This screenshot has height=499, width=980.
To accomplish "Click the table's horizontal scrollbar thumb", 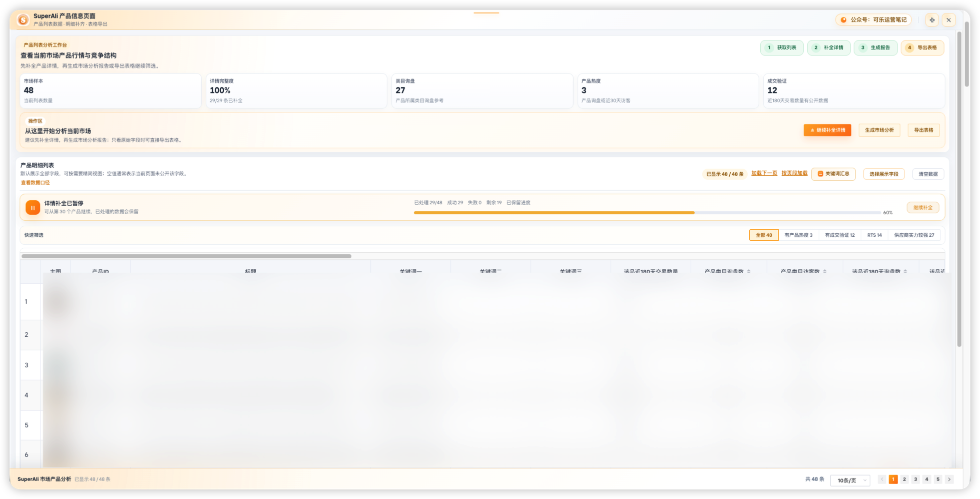I will click(186, 256).
